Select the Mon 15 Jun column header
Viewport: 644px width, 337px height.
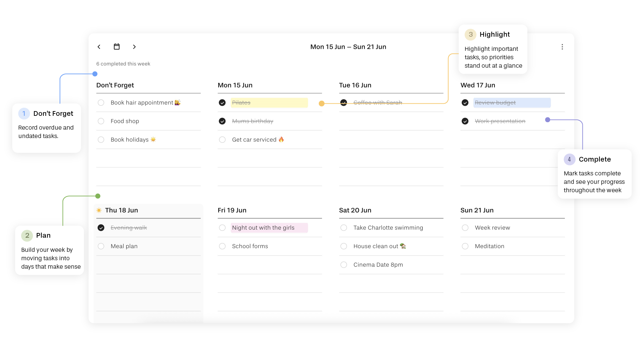[x=235, y=85]
